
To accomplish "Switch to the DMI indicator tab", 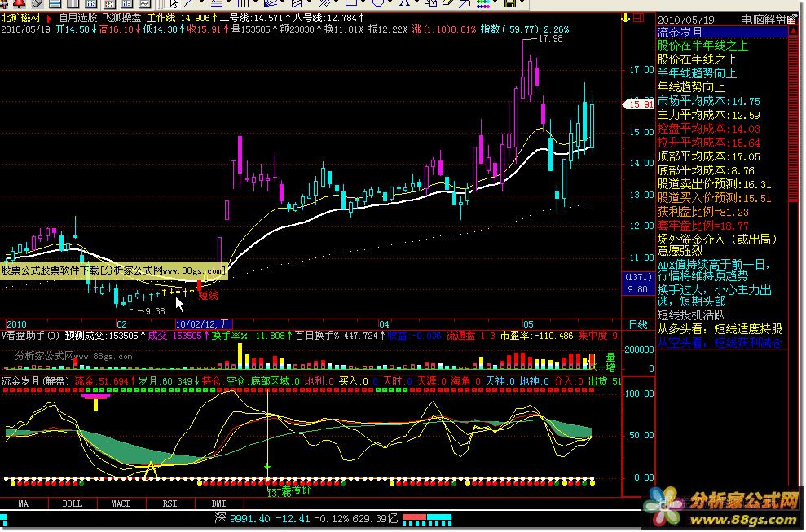I will tap(219, 503).
